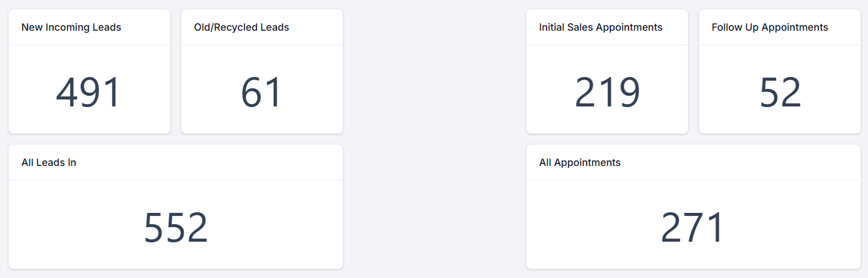Click the All Leads In heading
This screenshot has width=868, height=278.
pos(49,163)
